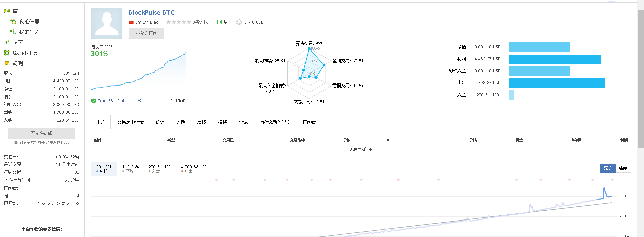Click the 初始入金 3 000.00 USD bar

tap(540, 71)
